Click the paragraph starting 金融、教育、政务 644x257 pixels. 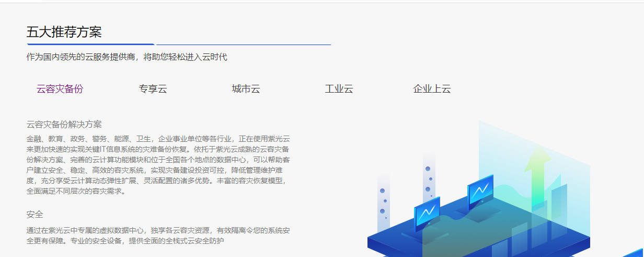[158, 165]
